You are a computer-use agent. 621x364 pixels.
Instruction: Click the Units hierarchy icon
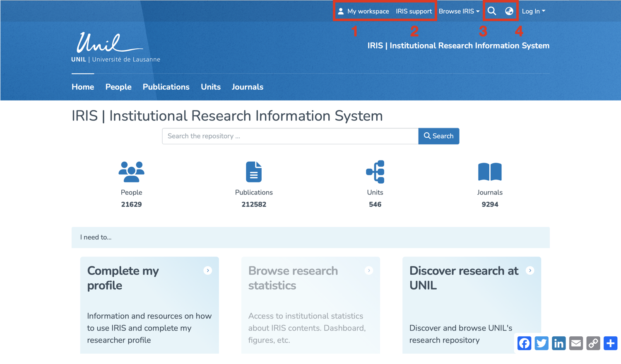(375, 172)
